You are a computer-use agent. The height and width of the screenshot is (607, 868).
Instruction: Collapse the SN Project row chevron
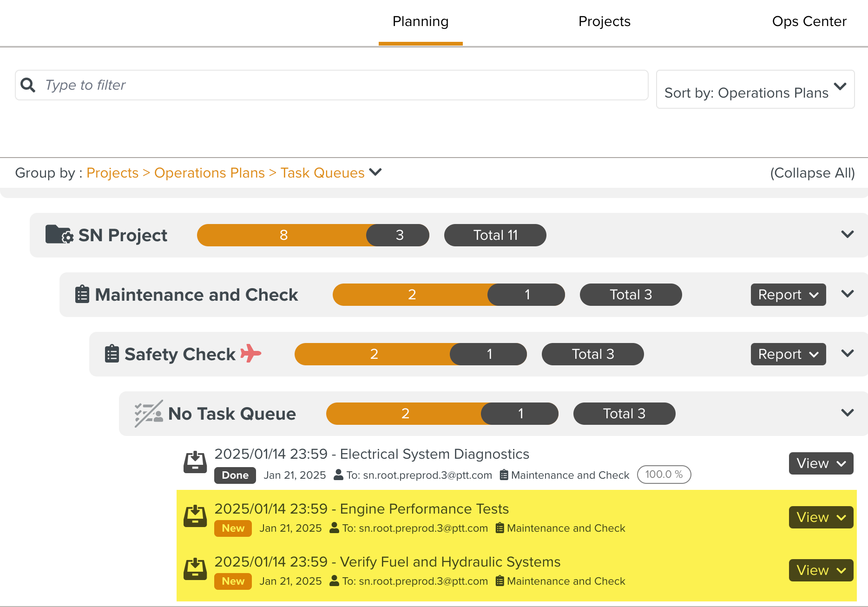coord(848,235)
